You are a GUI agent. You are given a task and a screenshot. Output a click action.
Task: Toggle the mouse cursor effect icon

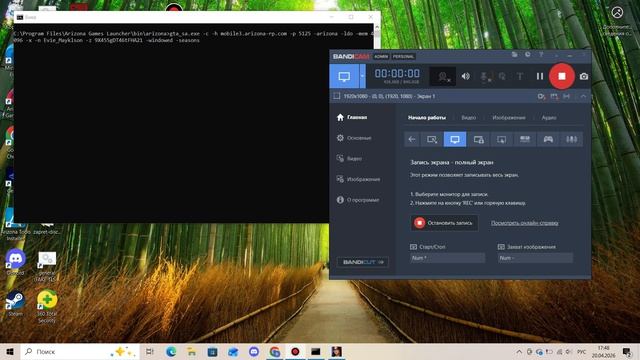click(502, 76)
